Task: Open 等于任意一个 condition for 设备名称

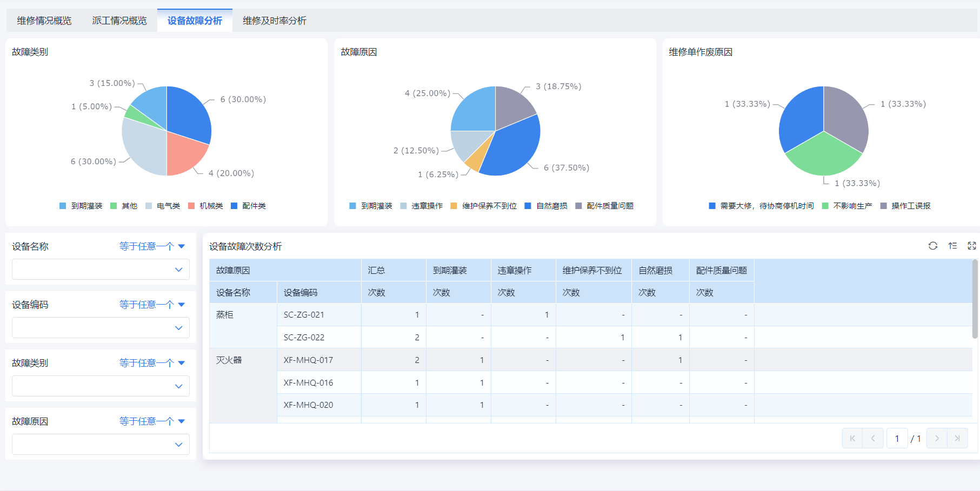Action: 152,246
